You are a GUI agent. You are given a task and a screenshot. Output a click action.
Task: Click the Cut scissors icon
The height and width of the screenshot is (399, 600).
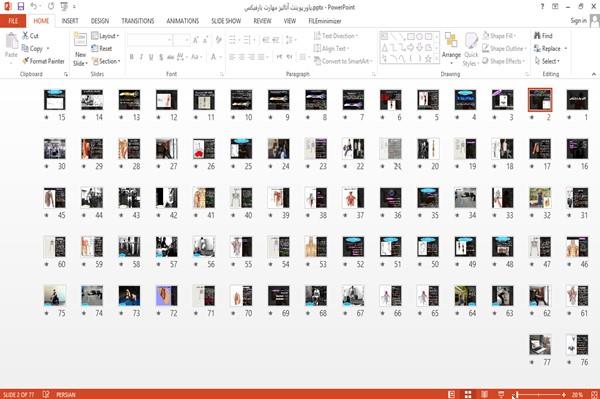(25, 36)
